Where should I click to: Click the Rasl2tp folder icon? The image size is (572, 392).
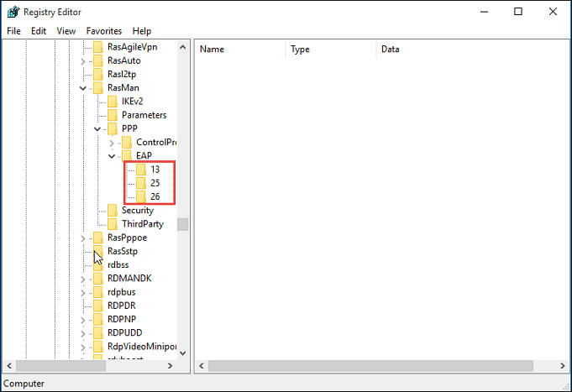click(97, 74)
